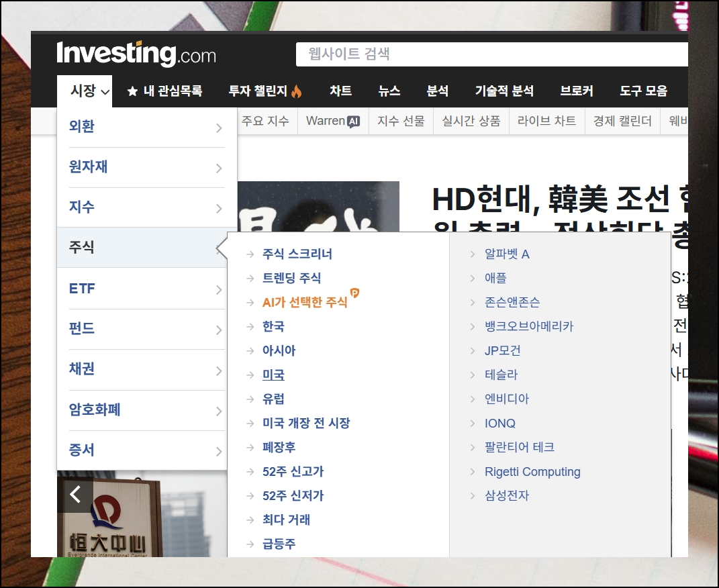This screenshot has width=719, height=588.
Task: Select the 주요 지수 sub-navigation tab
Action: tap(265, 121)
